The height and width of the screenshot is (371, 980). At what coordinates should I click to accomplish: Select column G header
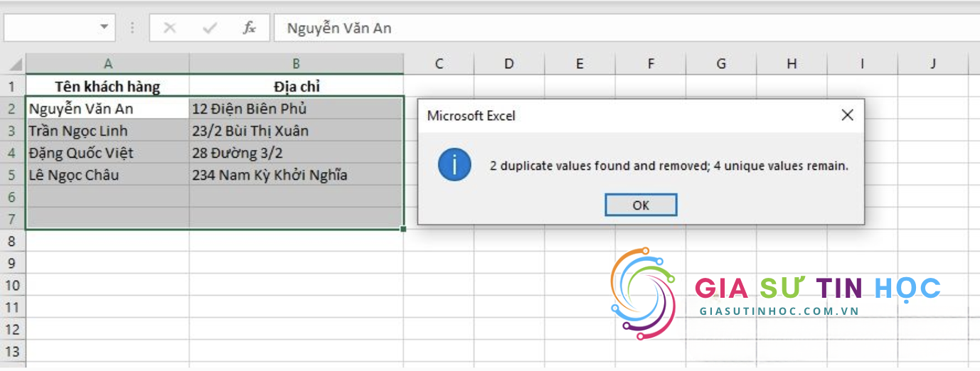[721, 64]
